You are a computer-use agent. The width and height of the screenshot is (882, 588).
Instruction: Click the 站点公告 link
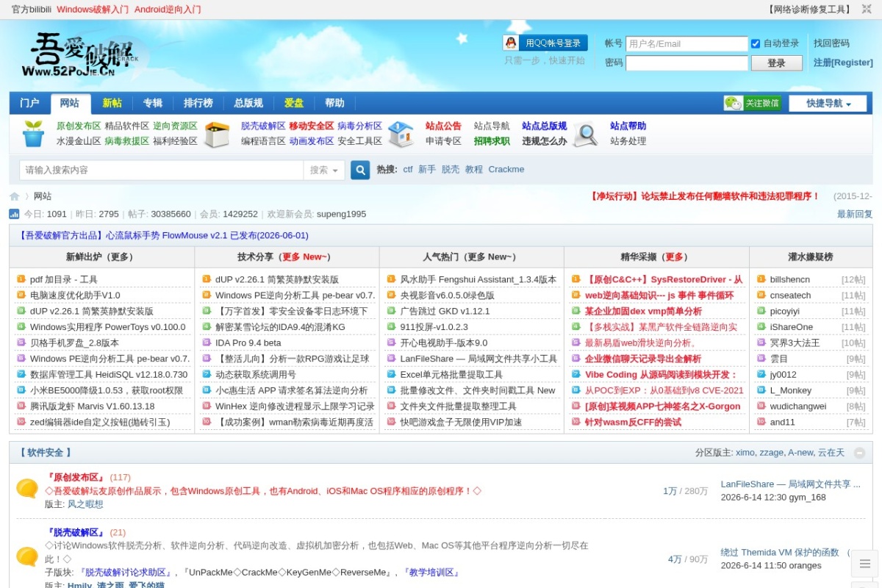click(x=444, y=126)
